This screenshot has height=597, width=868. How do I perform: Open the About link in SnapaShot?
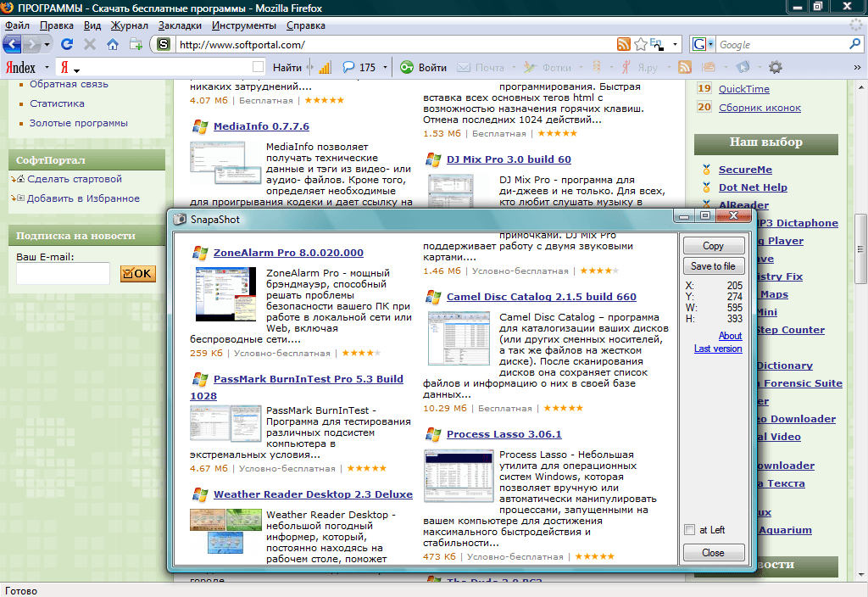(x=730, y=336)
